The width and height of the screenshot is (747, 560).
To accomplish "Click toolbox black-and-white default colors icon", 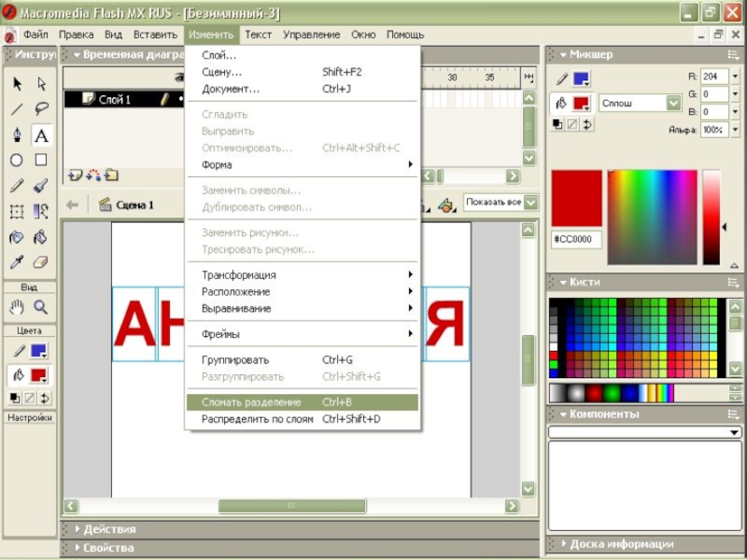I will (15, 399).
